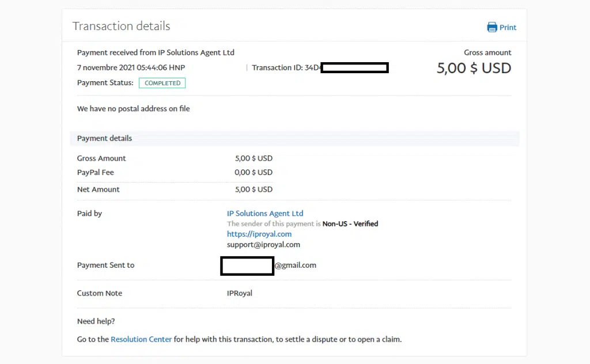Visit the https://iproyal.com link
590x364 pixels.
click(259, 234)
